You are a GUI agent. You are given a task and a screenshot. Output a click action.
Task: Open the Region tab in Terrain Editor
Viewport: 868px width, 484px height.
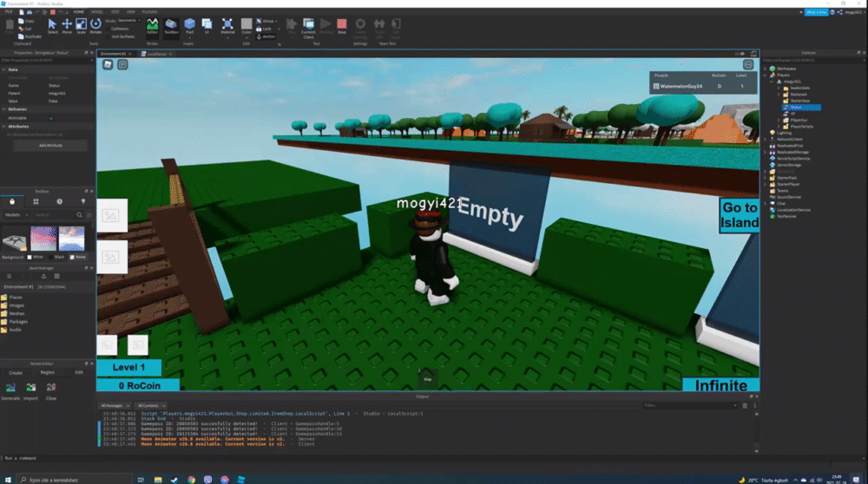click(x=48, y=373)
